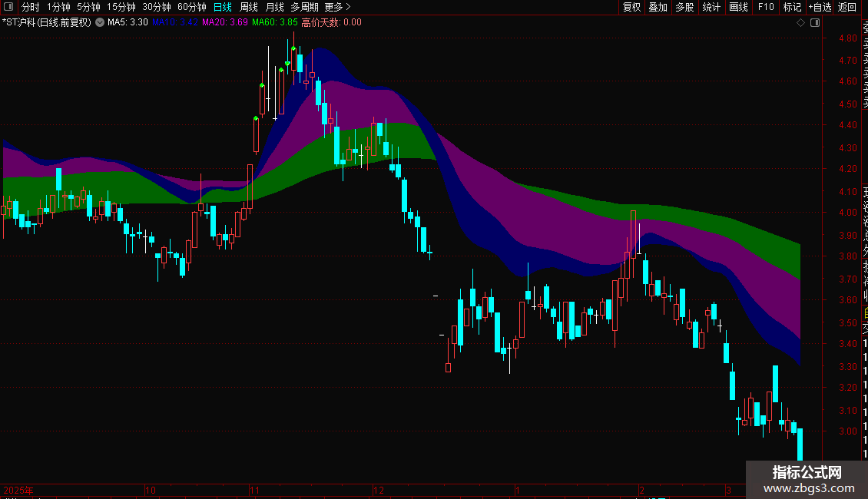Screen dimensions: 868x499
Task: Select the 周线 weekly chart tab
Action: coord(249,7)
